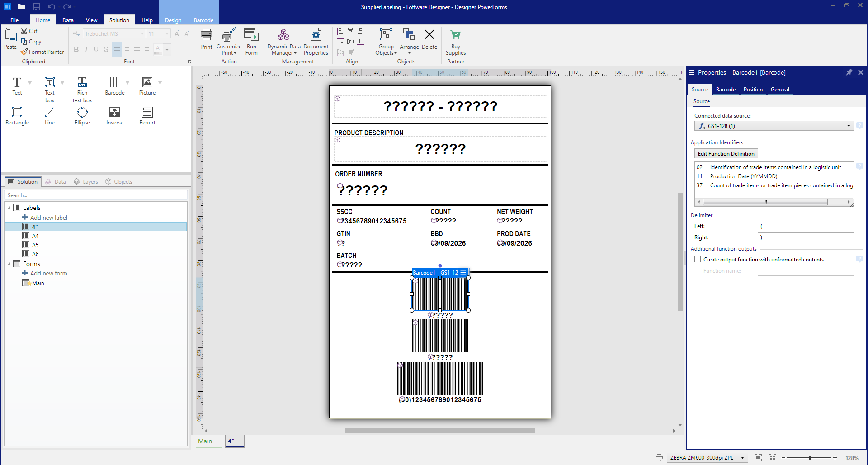Toggle Strikethrough font formatting
This screenshot has width=868, height=465.
pyautogui.click(x=106, y=49)
